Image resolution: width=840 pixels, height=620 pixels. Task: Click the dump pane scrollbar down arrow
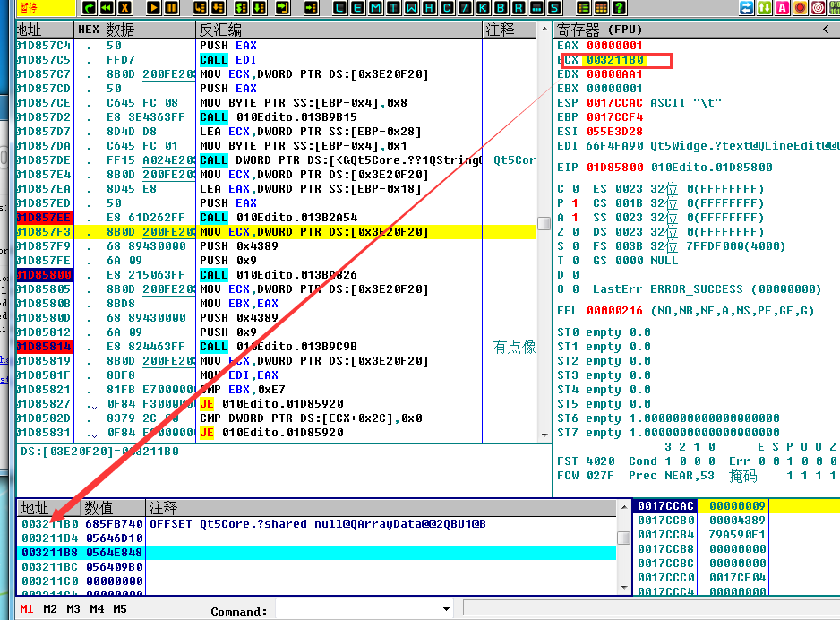point(624,588)
